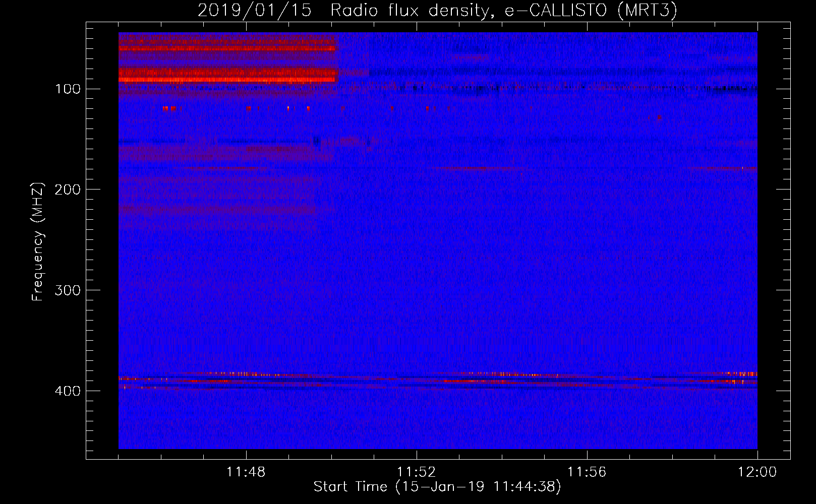Screen dimensions: 816x504
Task: Click the 11:52 time tick label
Action: (416, 472)
